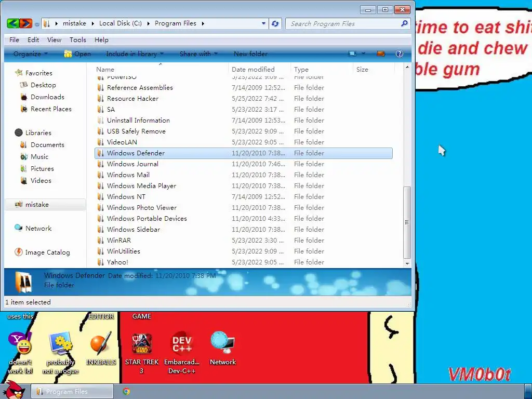Click Chrome icon on the taskbar
Screen dimensions: 532x399
(x=126, y=392)
